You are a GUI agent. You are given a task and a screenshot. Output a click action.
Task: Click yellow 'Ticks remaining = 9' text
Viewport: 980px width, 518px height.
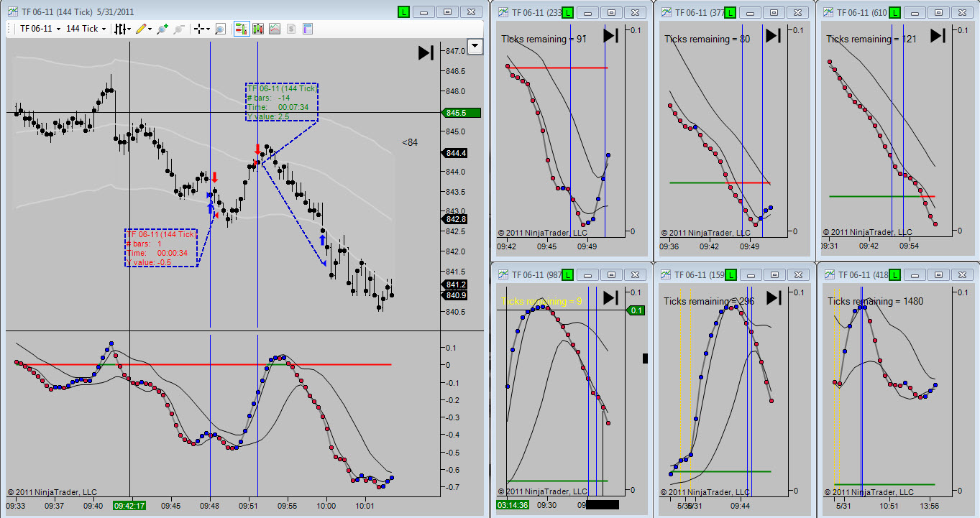(x=541, y=302)
